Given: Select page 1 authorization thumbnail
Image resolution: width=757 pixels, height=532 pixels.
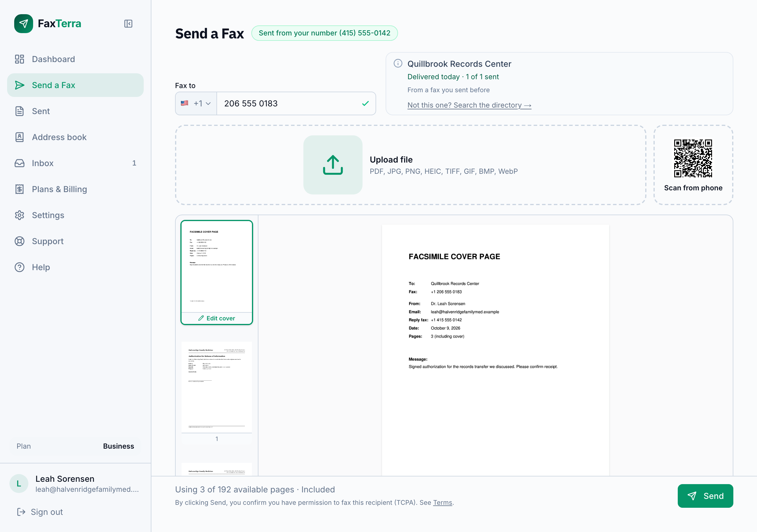Looking at the screenshot, I should click(x=217, y=392).
